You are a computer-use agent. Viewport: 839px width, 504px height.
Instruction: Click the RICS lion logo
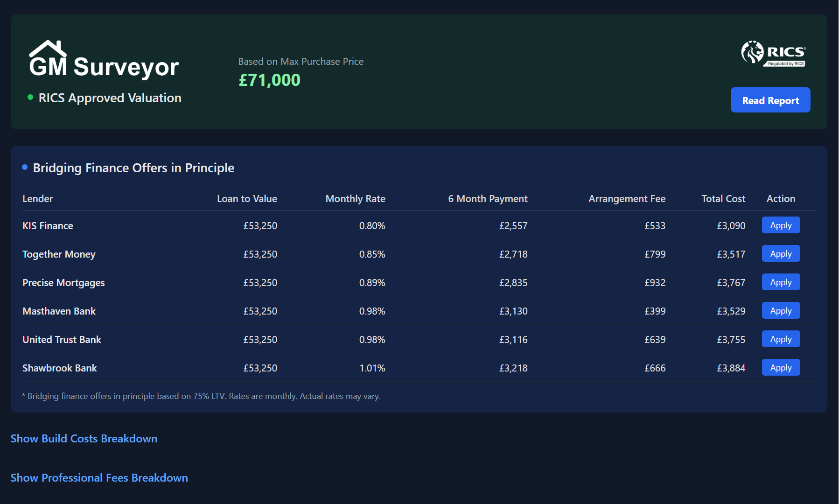(774, 53)
